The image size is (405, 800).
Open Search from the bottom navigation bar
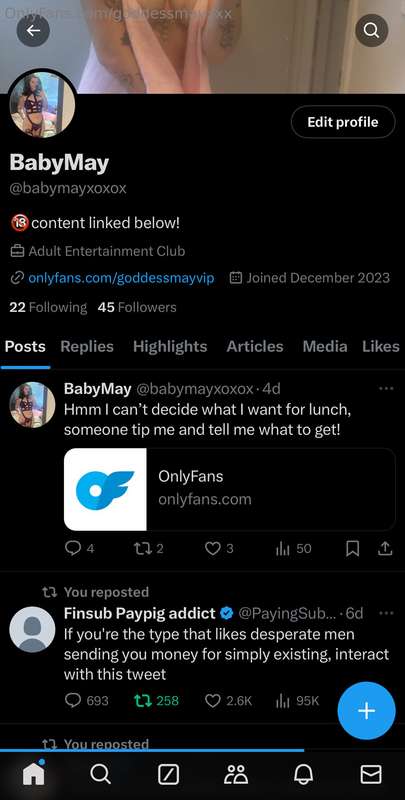[100, 775]
